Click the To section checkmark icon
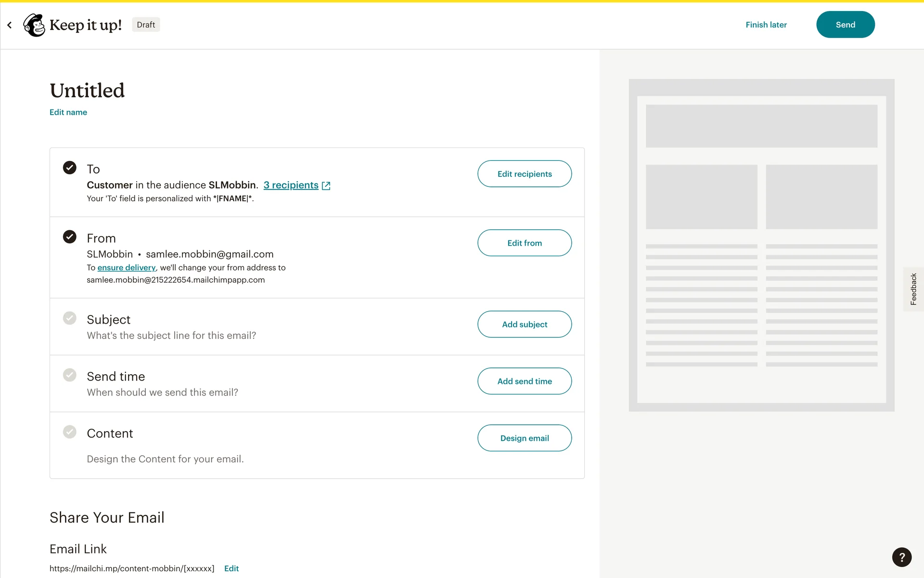 (70, 168)
